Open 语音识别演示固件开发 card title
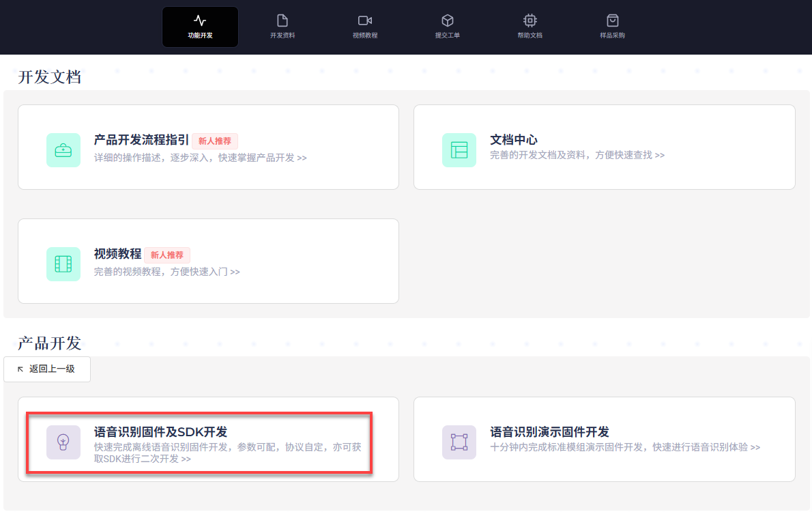Screen dimensions: 812x512 (549, 432)
